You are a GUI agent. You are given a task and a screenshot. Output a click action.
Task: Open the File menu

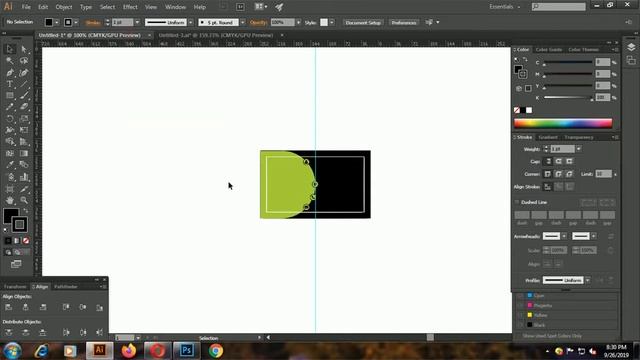pos(26,7)
